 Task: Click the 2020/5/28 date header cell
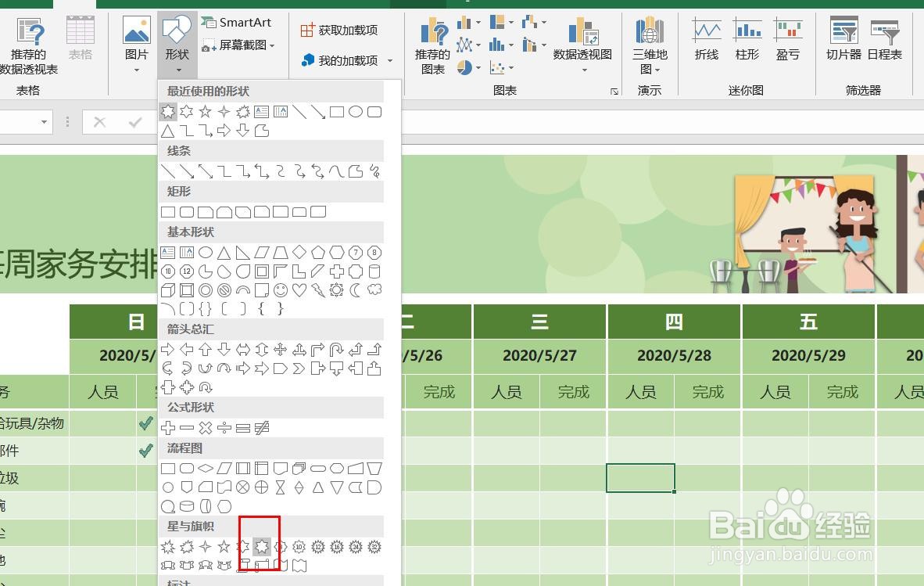click(x=674, y=355)
